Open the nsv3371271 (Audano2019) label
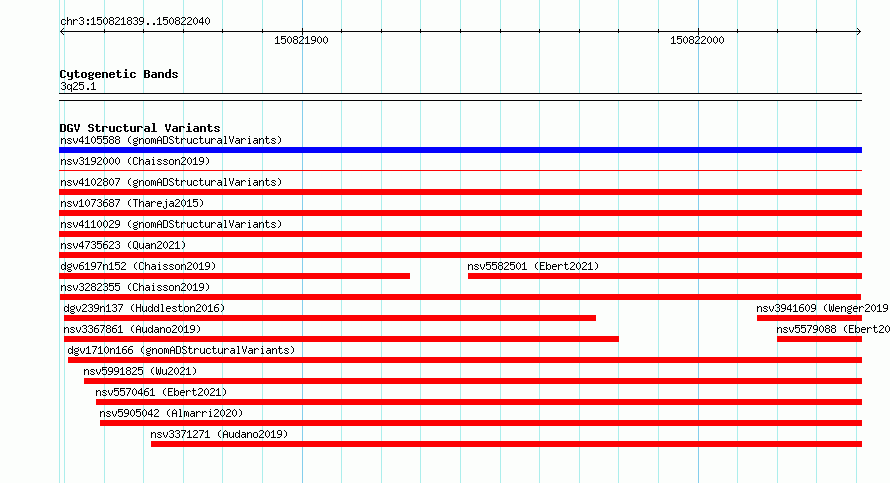890x483 pixels. pos(219,434)
